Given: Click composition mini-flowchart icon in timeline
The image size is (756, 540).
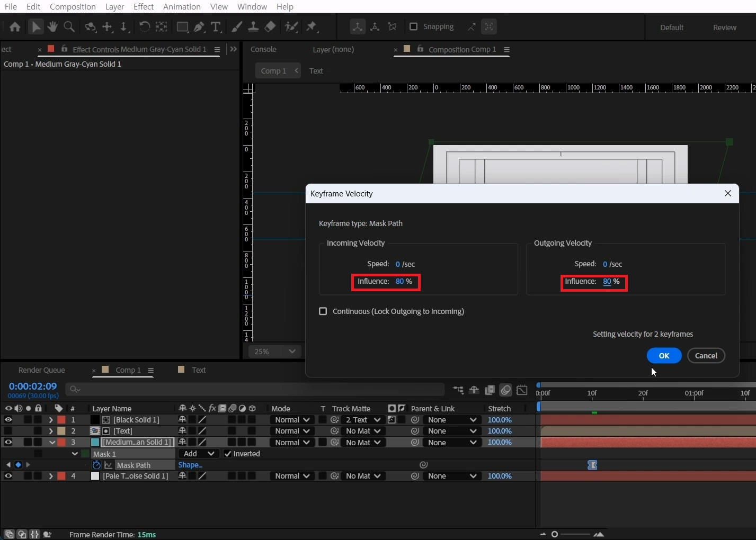Looking at the screenshot, I should click(x=458, y=390).
